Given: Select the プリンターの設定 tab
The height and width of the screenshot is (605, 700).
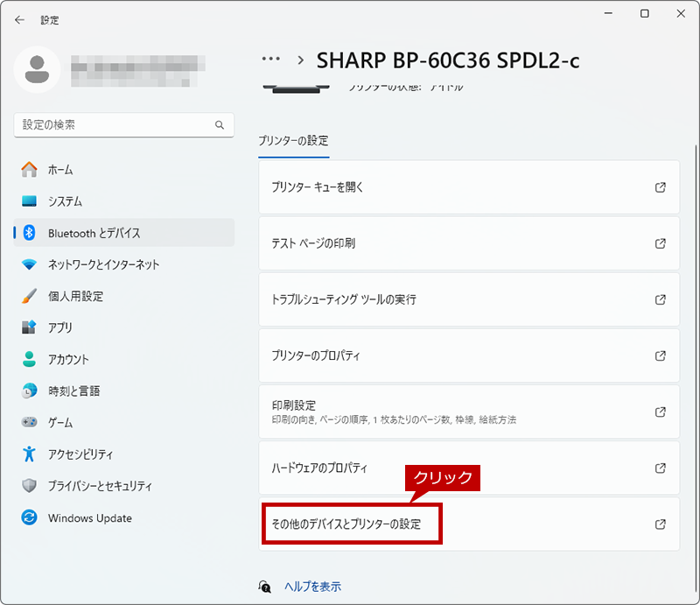Looking at the screenshot, I should 293,141.
